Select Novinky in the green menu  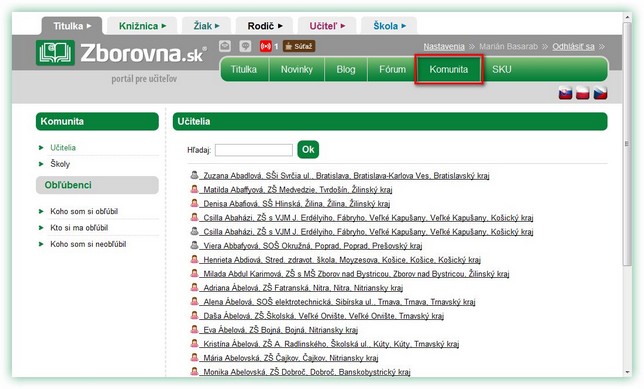click(x=297, y=69)
